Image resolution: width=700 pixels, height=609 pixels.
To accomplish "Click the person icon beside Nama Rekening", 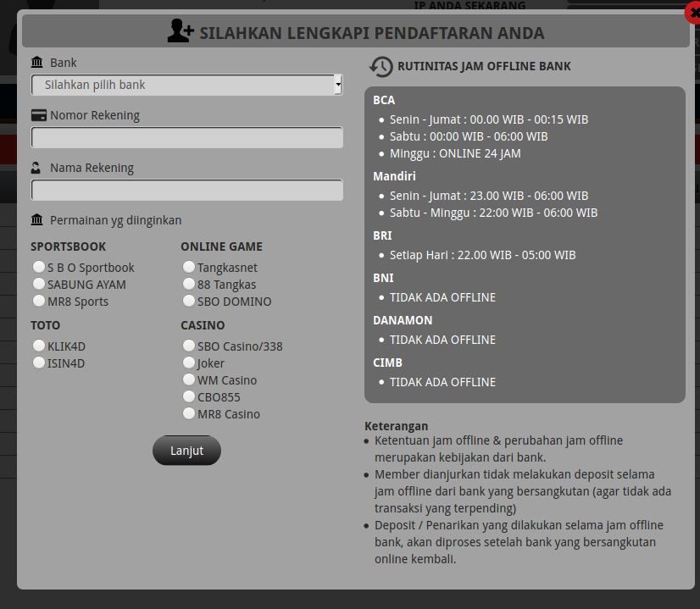I will click(36, 168).
